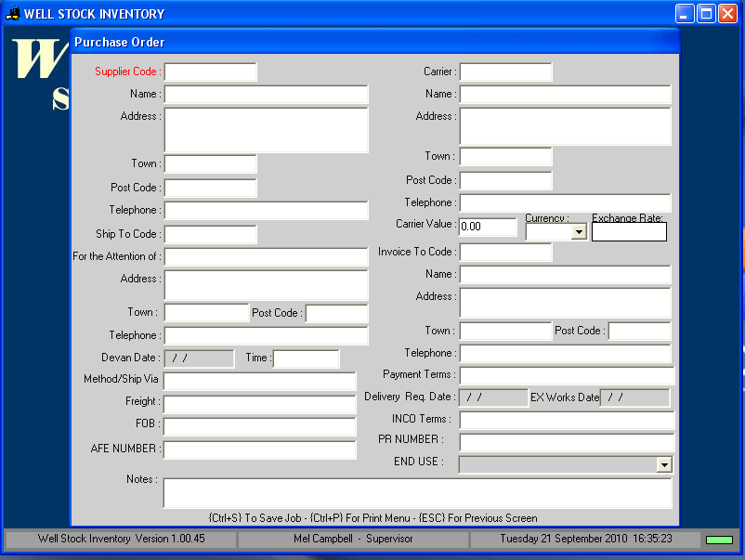Click the Carrier Town field
This screenshot has height=560, width=745.
[506, 157]
